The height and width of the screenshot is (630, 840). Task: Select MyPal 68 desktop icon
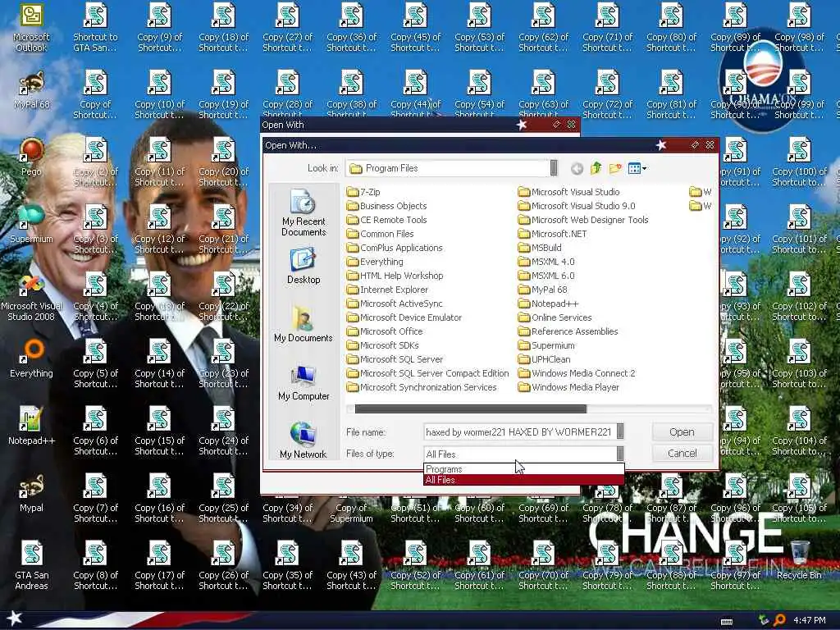(31, 89)
